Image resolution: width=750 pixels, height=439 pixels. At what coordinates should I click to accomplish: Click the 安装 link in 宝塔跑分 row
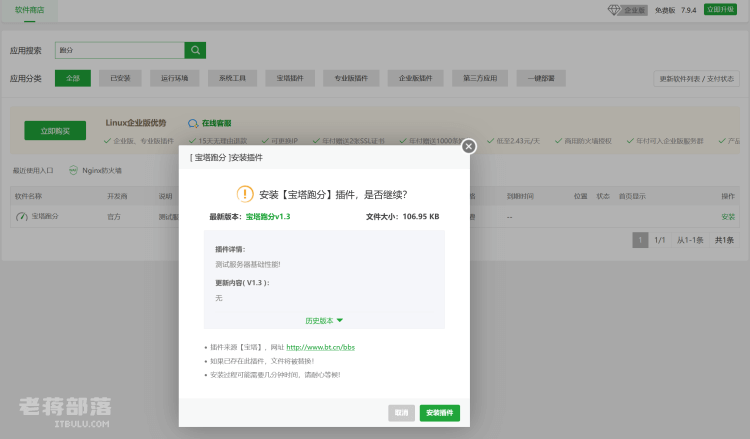[x=728, y=217]
